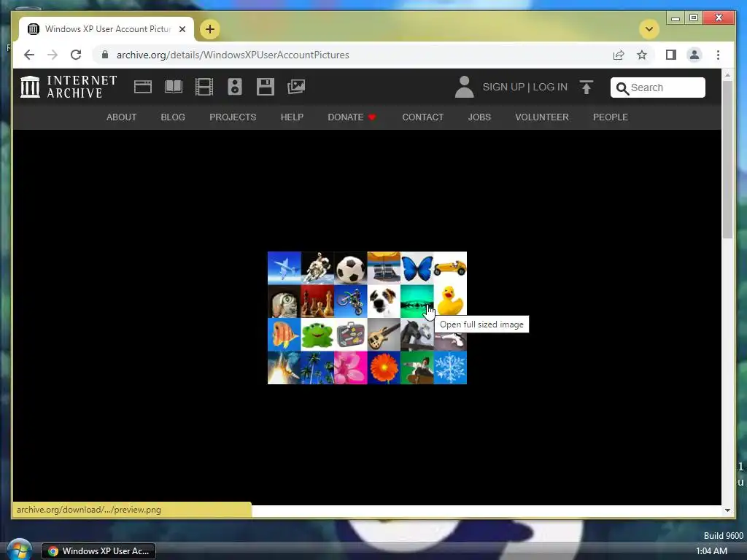
Task: Click the LOG IN link
Action: (550, 87)
